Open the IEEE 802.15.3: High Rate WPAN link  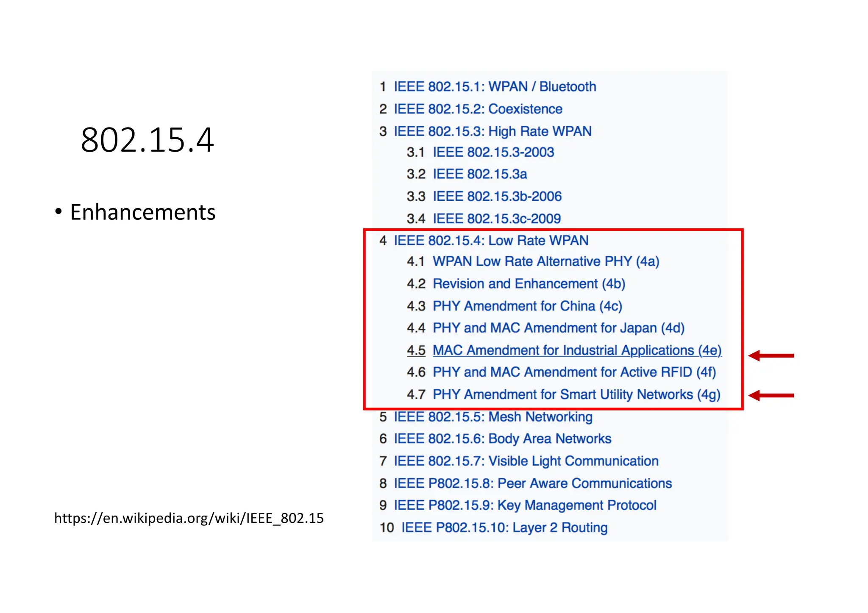coord(492,131)
